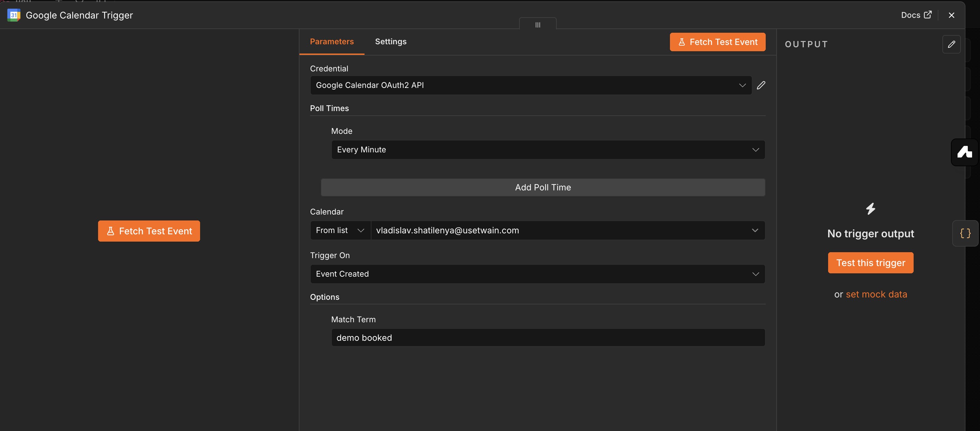Switch to the Parameters tab
The height and width of the screenshot is (431, 980).
point(332,42)
